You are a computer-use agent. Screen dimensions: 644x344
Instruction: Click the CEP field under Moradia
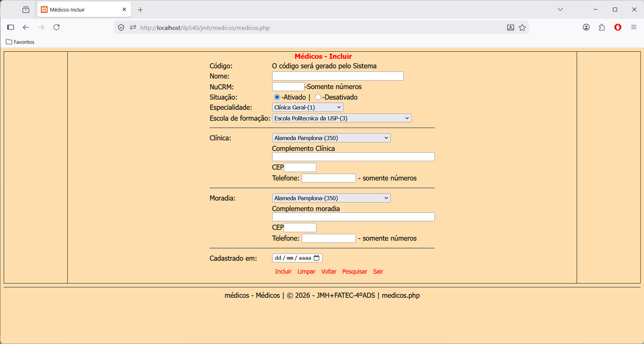(x=300, y=227)
